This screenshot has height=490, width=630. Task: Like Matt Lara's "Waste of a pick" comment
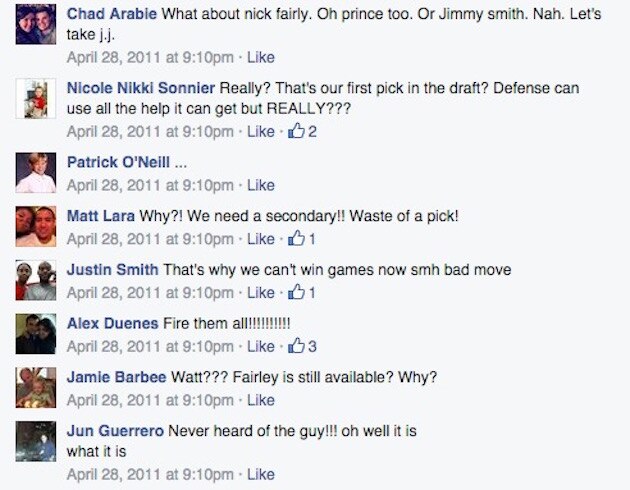pos(261,239)
